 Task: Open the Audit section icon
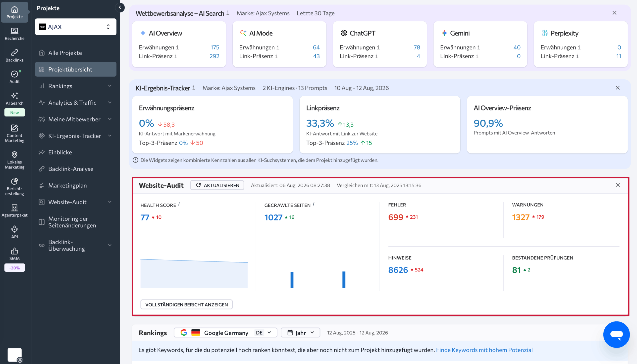14,77
